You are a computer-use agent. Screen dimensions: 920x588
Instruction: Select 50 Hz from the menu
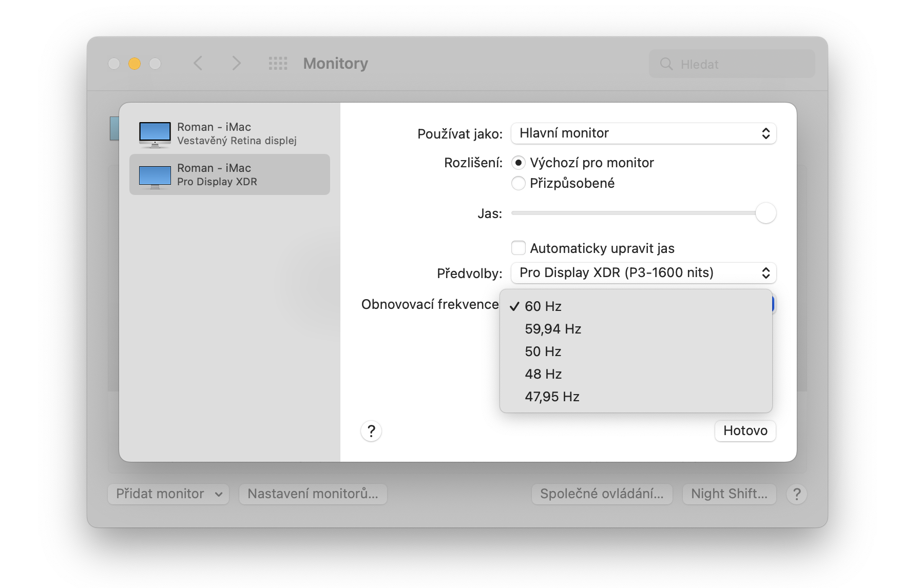[x=543, y=351]
